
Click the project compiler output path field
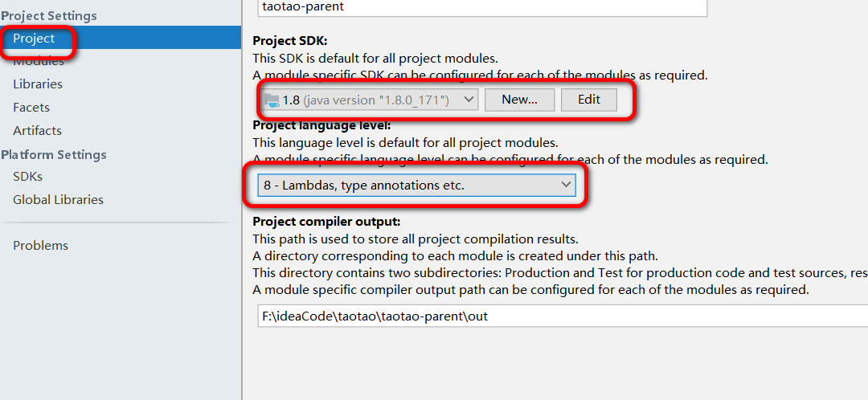pyautogui.click(x=555, y=316)
